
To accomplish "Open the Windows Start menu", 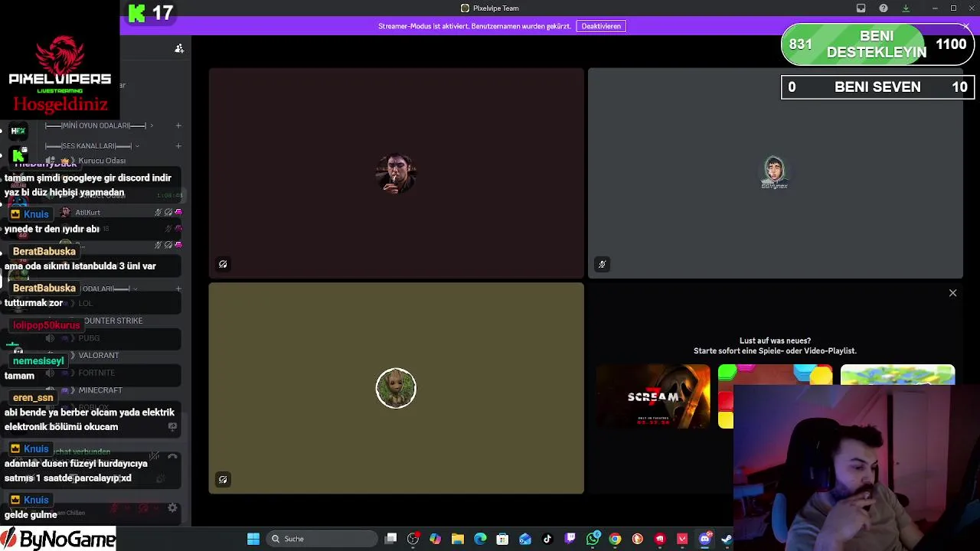I will tap(253, 539).
